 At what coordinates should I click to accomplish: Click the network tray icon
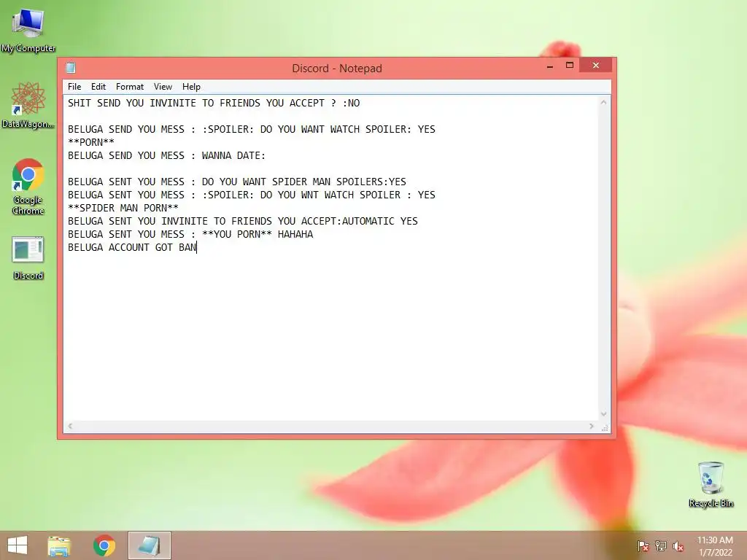click(661, 546)
